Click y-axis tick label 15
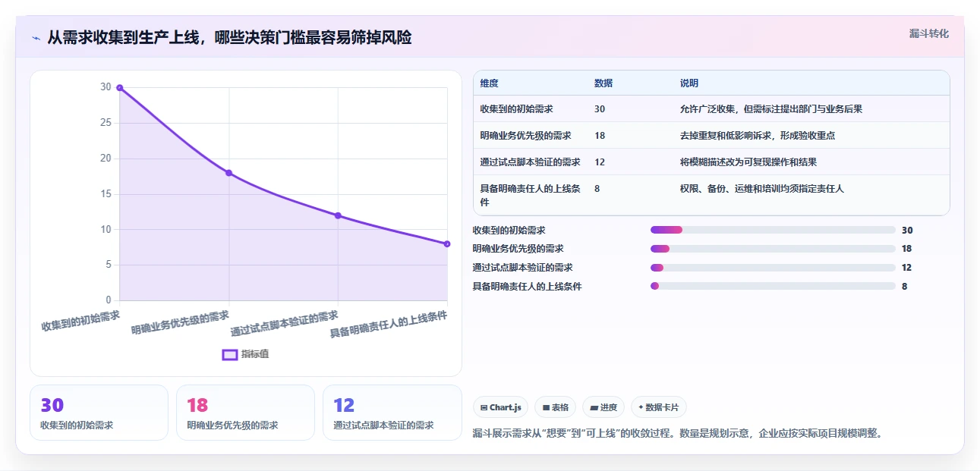The width and height of the screenshot is (980, 471). [x=106, y=194]
